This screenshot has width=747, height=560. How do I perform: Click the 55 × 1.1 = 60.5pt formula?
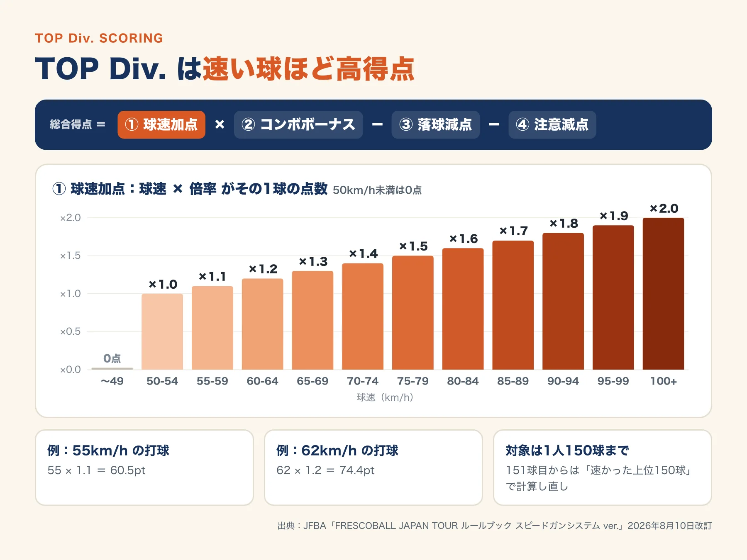[96, 470]
